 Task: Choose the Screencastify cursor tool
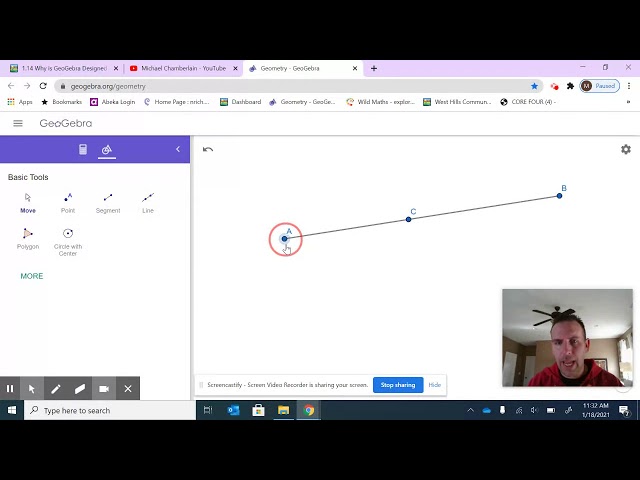pyautogui.click(x=32, y=389)
